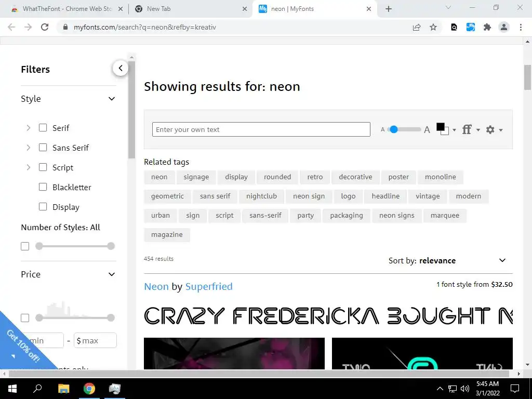Switch to WhatTheFont Chrome Web Store tab

[66, 9]
